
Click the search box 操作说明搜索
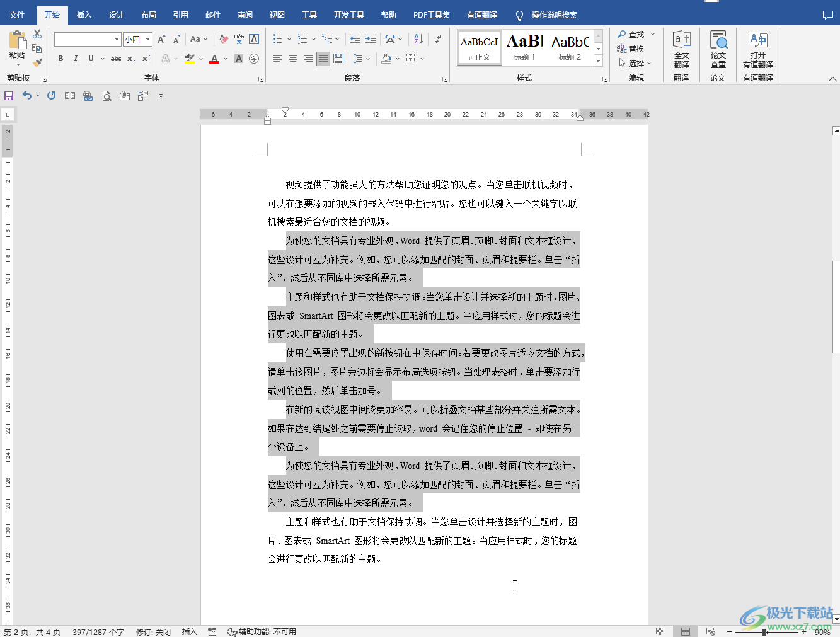pos(554,14)
